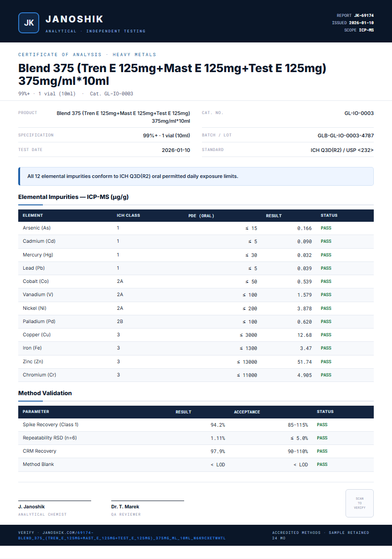Click the JANOSHIK brand name
Image resolution: width=392 pixels, height=559 pixels.
tap(74, 19)
